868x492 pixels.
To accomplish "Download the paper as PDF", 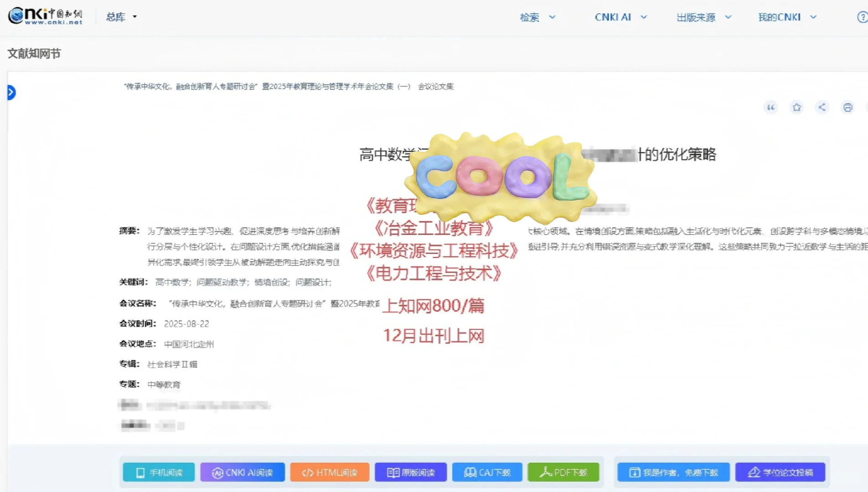I will click(x=563, y=472).
